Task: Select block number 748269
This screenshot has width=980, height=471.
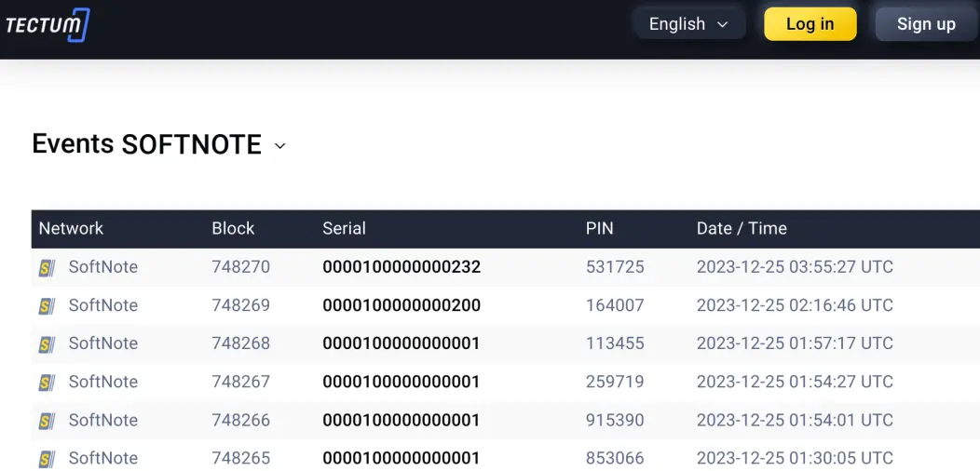Action: 240,305
